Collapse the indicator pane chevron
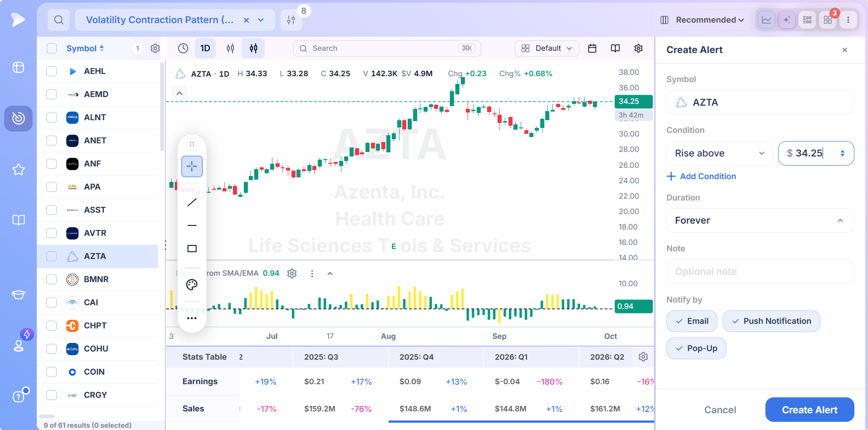The image size is (868, 430). [330, 274]
